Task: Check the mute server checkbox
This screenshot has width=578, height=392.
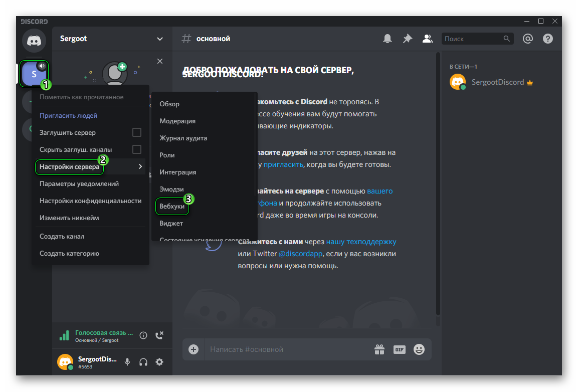Action: click(137, 132)
